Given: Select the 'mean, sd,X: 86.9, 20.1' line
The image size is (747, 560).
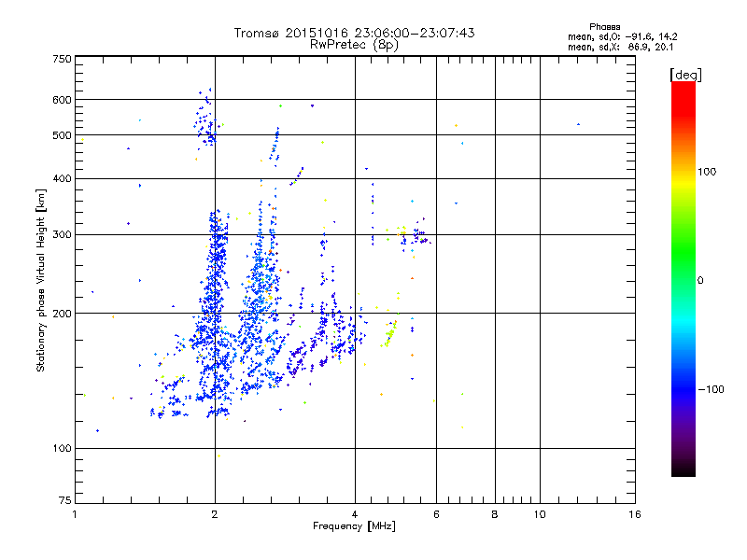Looking at the screenshot, I should 620,48.
